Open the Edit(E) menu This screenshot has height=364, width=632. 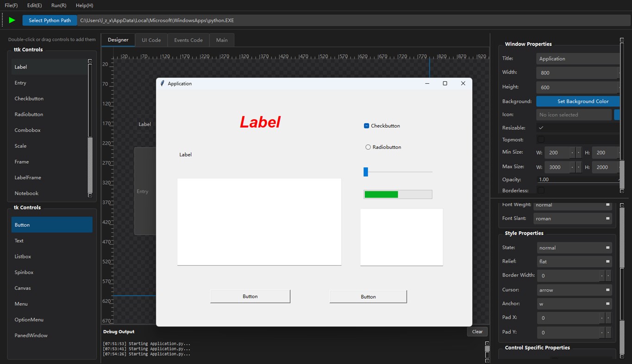click(x=34, y=5)
